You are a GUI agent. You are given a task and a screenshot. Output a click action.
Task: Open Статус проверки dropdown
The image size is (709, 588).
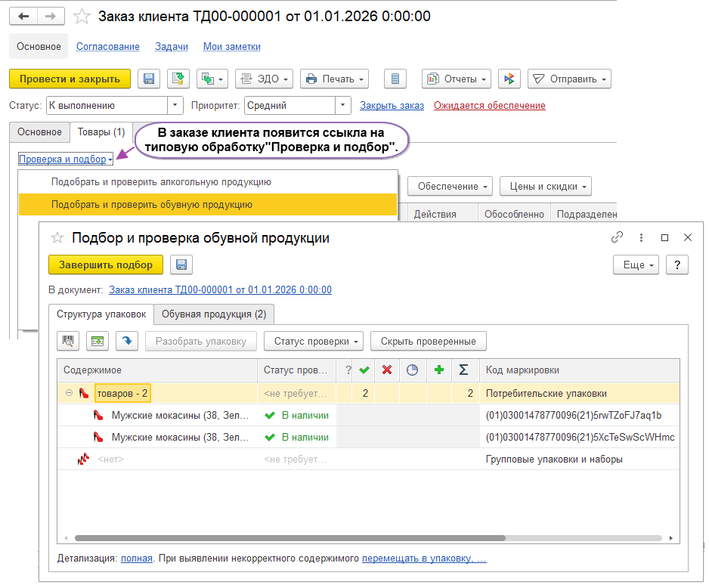click(314, 341)
